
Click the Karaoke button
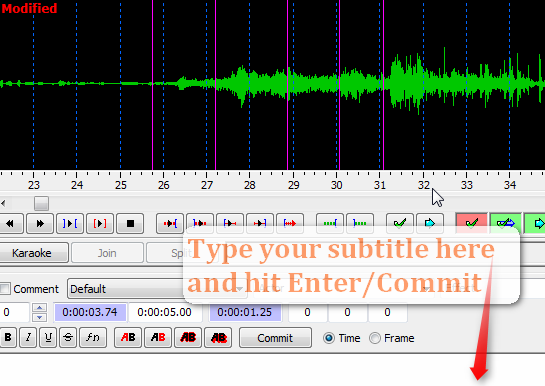[x=33, y=253]
